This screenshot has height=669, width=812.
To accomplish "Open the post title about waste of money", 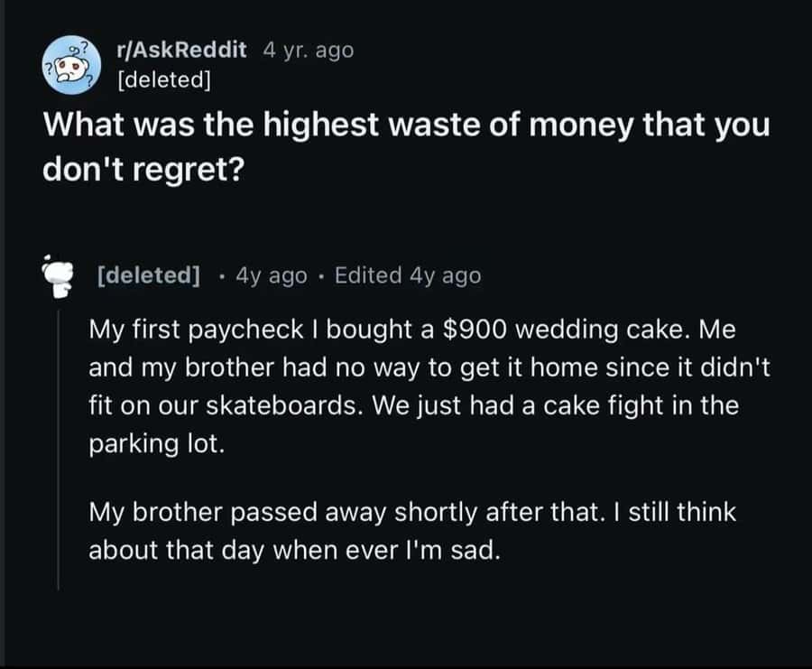I will (x=407, y=125).
